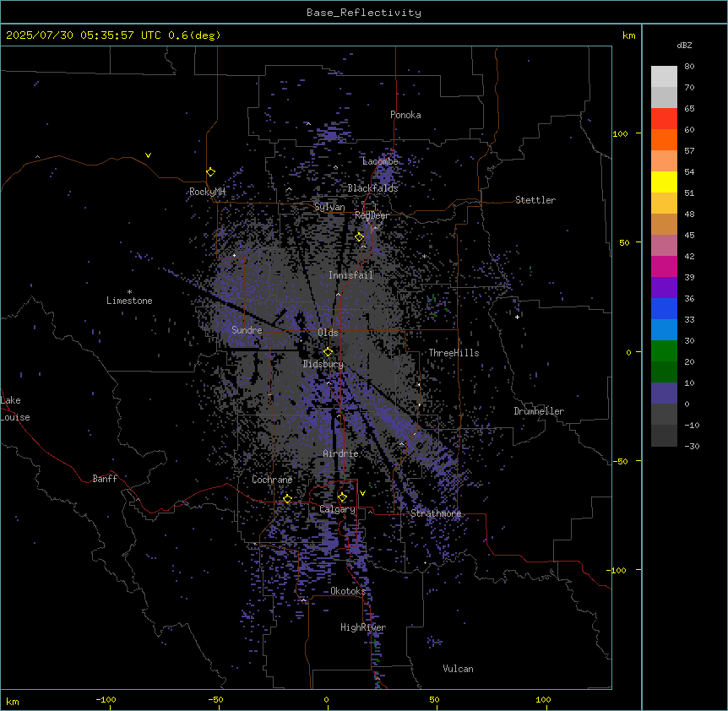
Task: Click the yellow diamond marker near RockyMH
Action: pyautogui.click(x=211, y=172)
